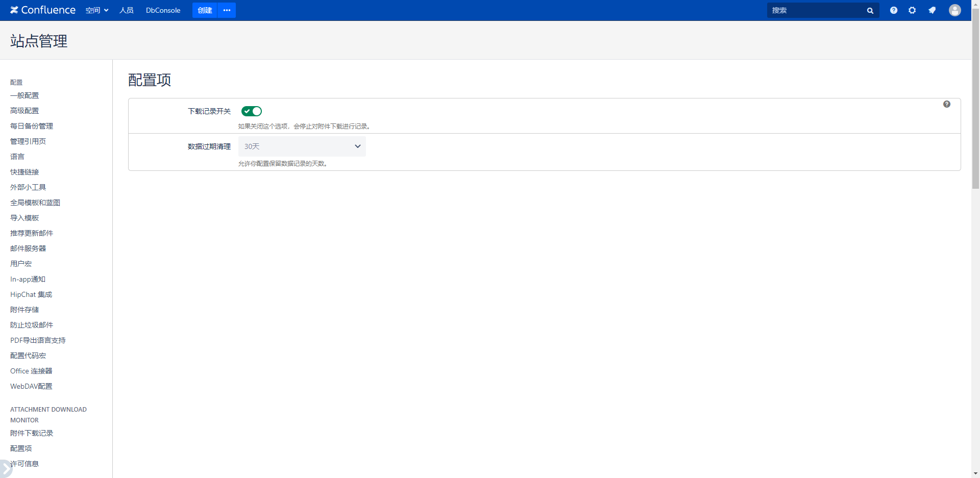Open DbConsole in top navigation

coord(163,10)
